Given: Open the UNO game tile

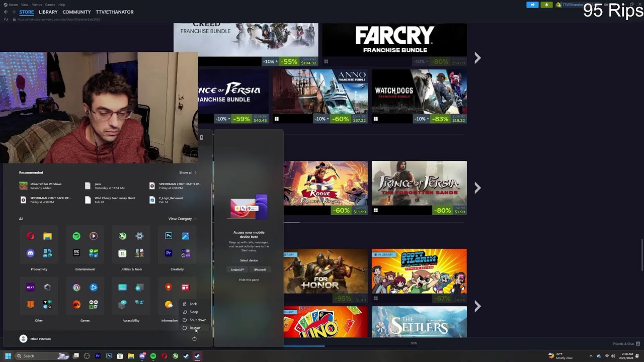Looking at the screenshot, I should point(326,322).
